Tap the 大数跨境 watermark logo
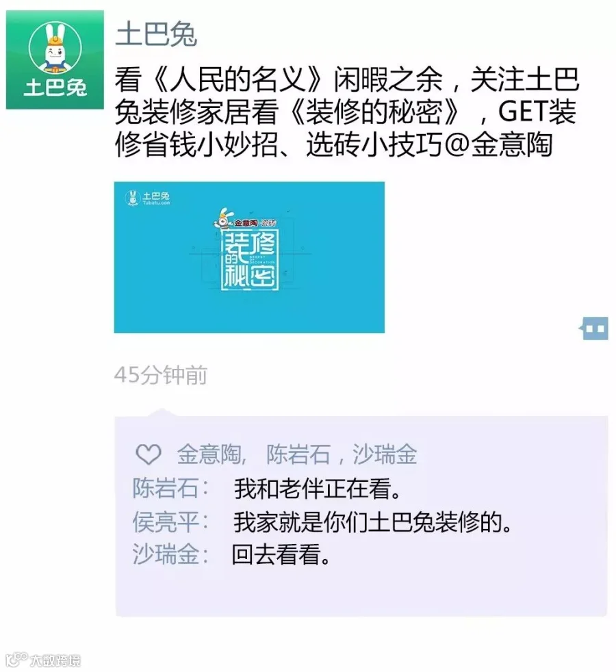616x672 pixels. tap(43, 660)
